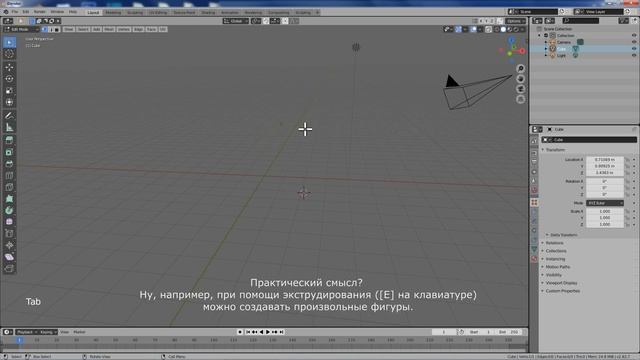Switch to the Modeling workspace tab
Image resolution: width=640 pixels, height=360 pixels.
point(113,12)
